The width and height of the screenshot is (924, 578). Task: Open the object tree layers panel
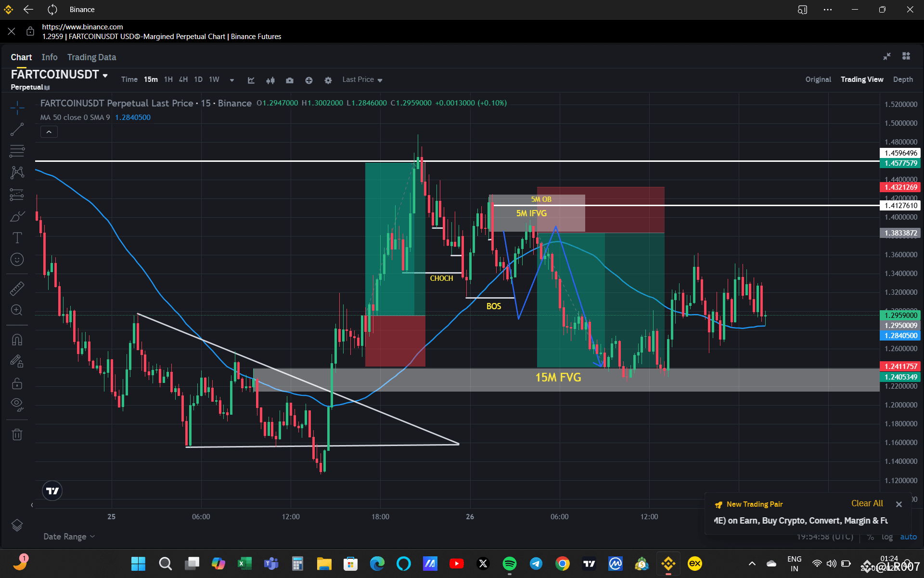point(17,525)
